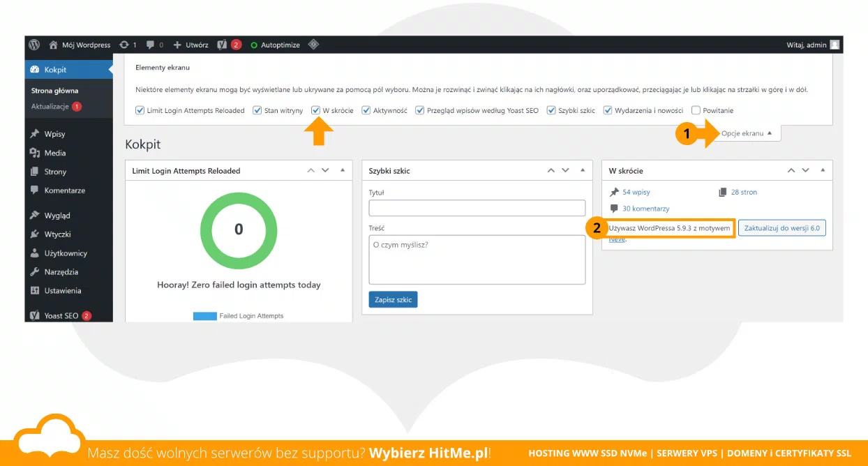Move W skrócie widget down
Image resolution: width=868 pixels, height=466 pixels.
coord(805,170)
